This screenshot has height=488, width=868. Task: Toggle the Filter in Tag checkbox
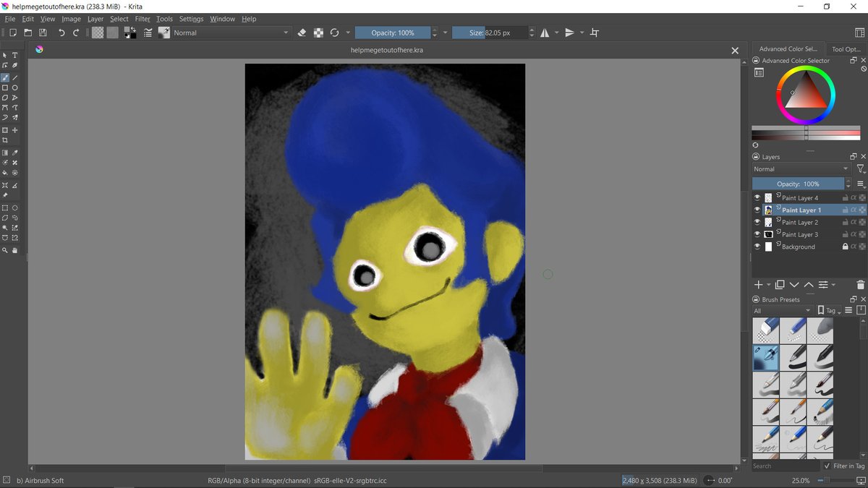pos(827,466)
